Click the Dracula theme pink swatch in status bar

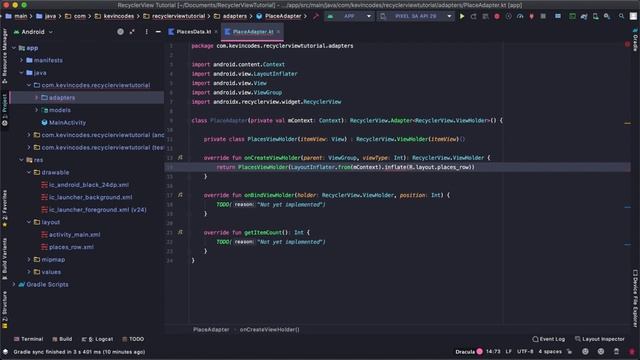tap(480, 351)
